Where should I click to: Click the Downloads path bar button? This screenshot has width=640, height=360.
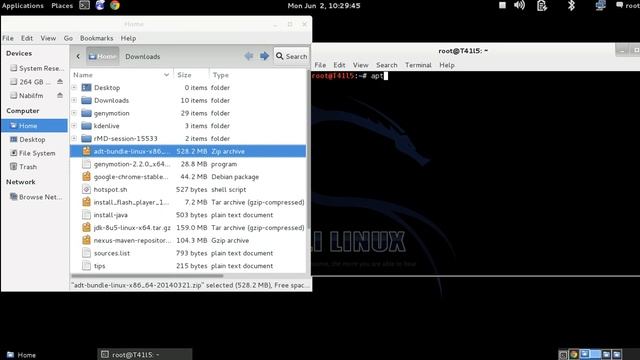click(x=142, y=56)
